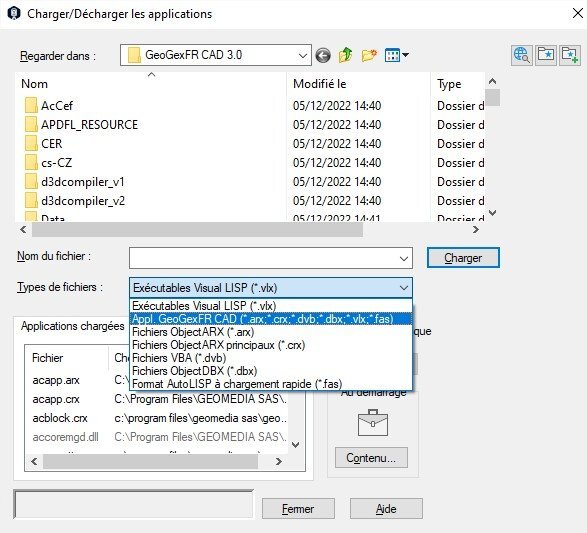Open the Views menu icon
Viewport: 587px width, 533px height.
pyautogui.click(x=396, y=55)
